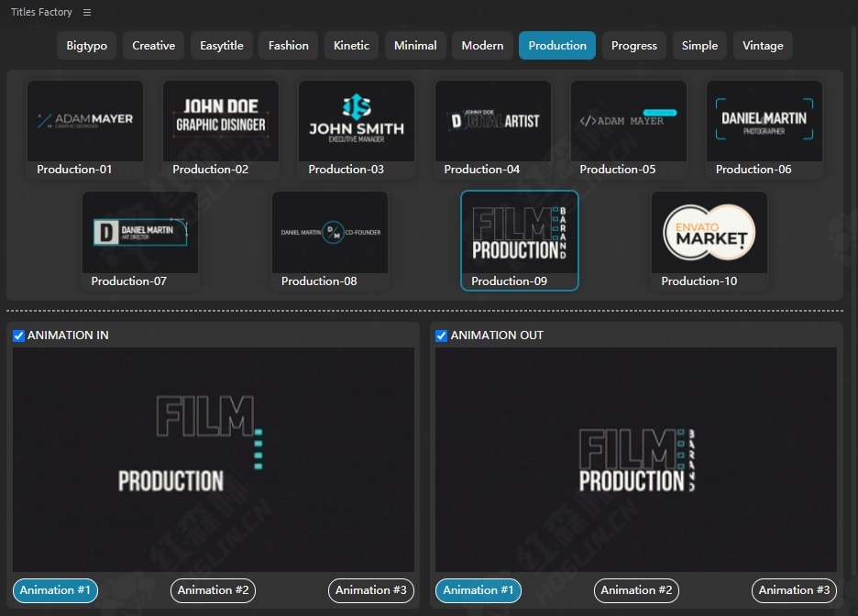Select the Production-06 Daniel Martin thumbnail

tap(764, 121)
